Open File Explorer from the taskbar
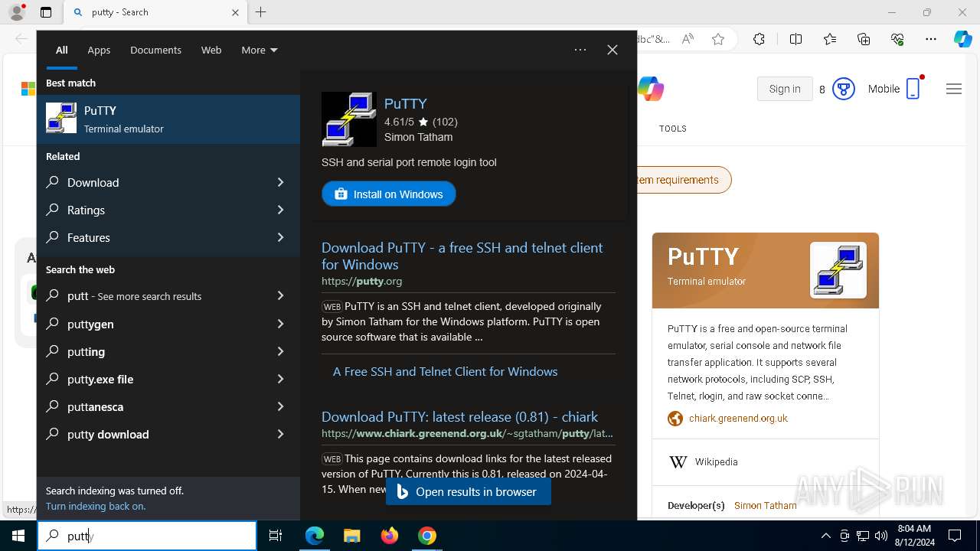Image resolution: width=980 pixels, height=551 pixels. (x=351, y=536)
